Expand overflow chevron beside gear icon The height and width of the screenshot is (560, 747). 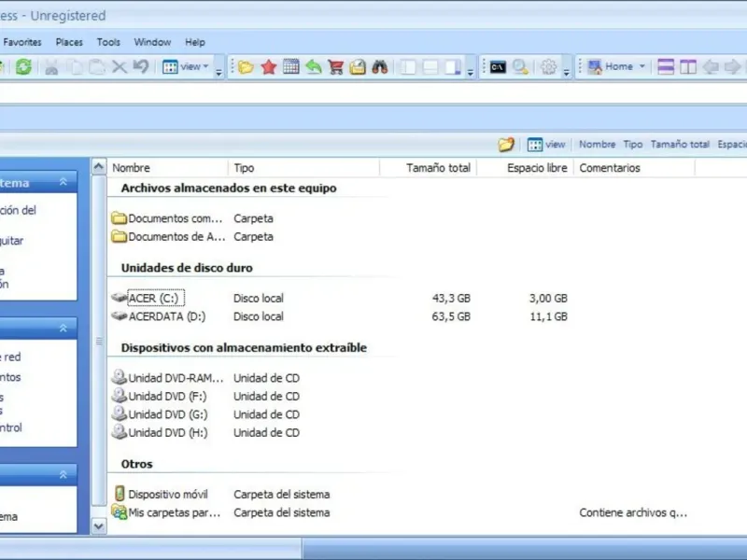tap(566, 73)
